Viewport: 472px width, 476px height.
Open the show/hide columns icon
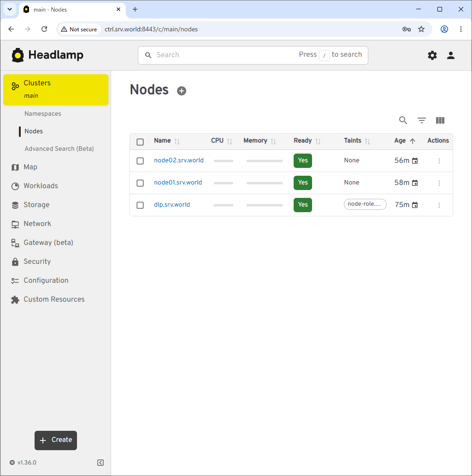click(x=440, y=120)
